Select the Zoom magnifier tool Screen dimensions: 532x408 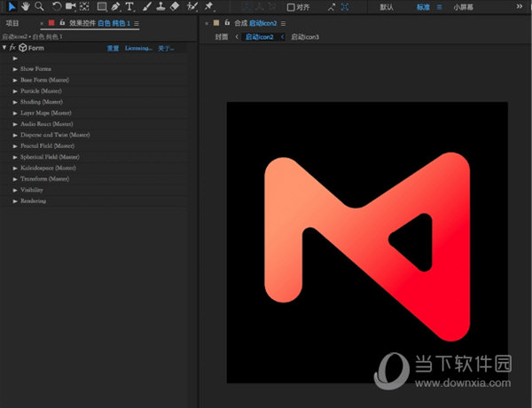39,6
